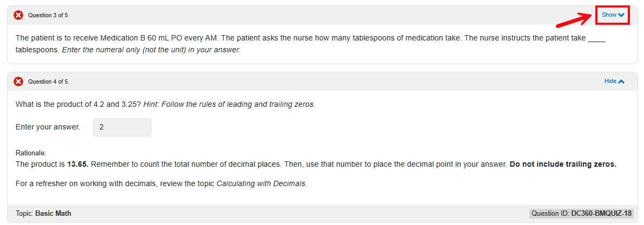Viewport: 644px width, 225px height.
Task: Click the Rationale heading
Action: click(31, 153)
